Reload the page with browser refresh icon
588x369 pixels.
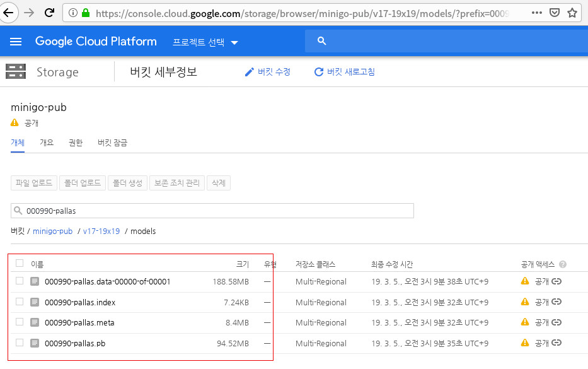point(49,13)
